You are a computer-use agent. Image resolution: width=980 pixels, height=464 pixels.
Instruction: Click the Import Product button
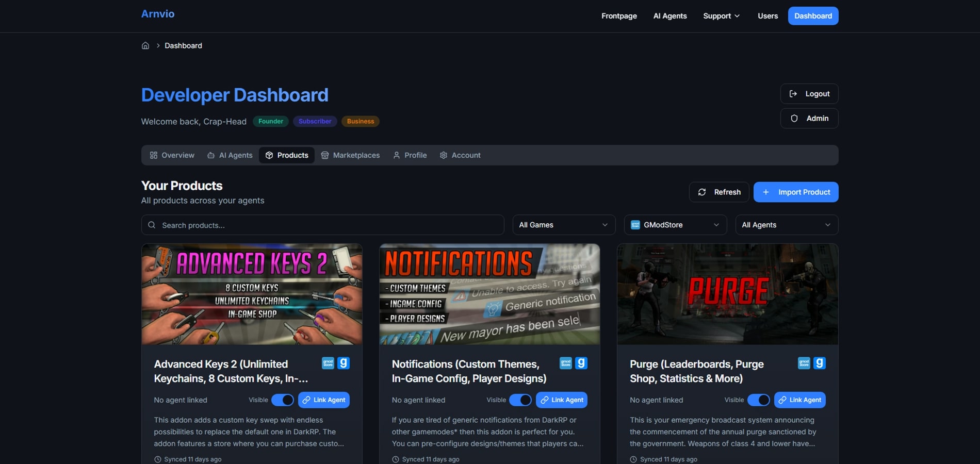point(796,192)
